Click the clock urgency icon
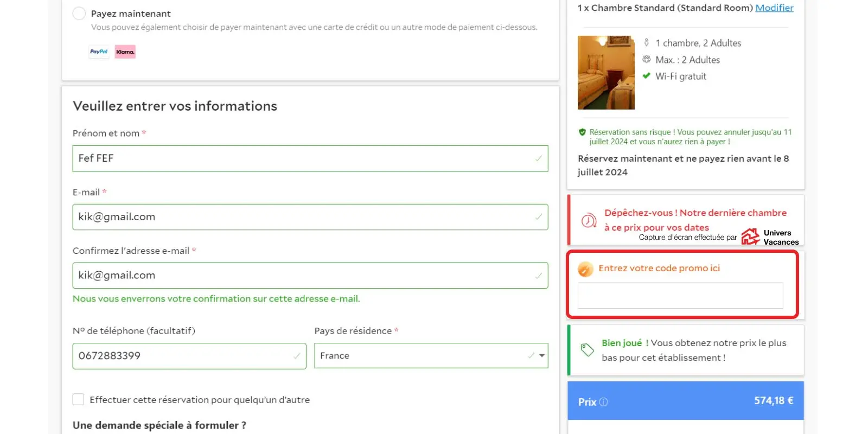This screenshot has width=868, height=434. click(589, 221)
